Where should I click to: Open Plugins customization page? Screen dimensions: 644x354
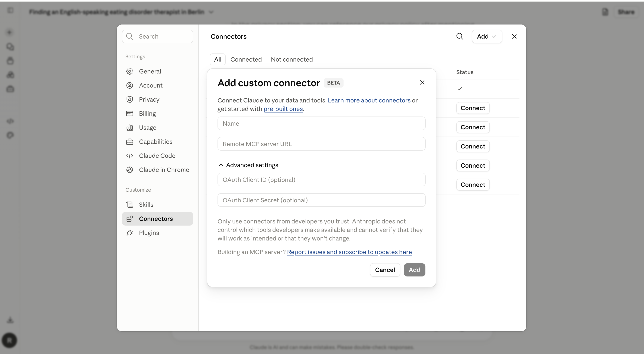tap(158, 233)
